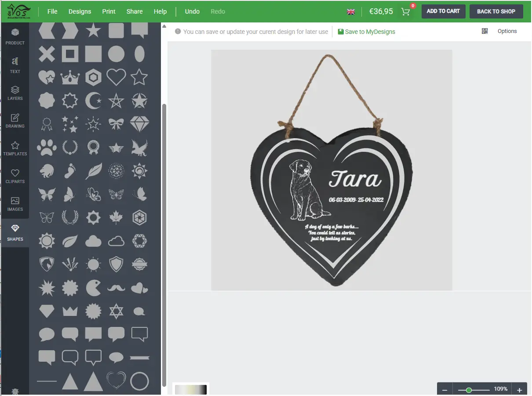
Task: Open the Help menu
Action: (160, 11)
